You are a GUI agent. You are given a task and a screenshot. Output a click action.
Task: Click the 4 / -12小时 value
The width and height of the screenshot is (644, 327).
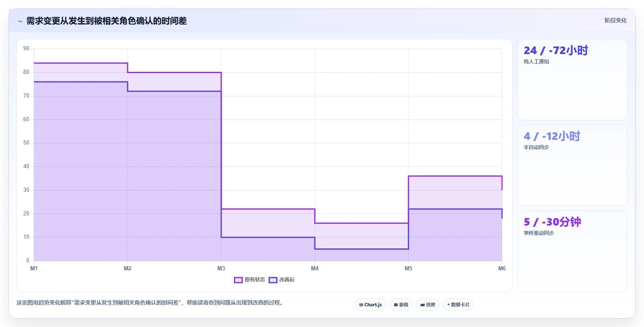[552, 136]
